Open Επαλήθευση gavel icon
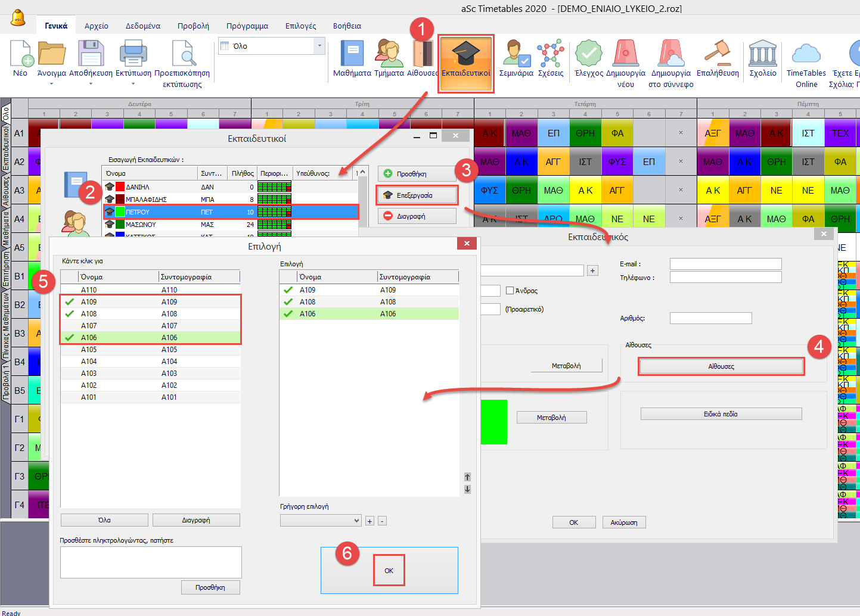 pos(717,55)
